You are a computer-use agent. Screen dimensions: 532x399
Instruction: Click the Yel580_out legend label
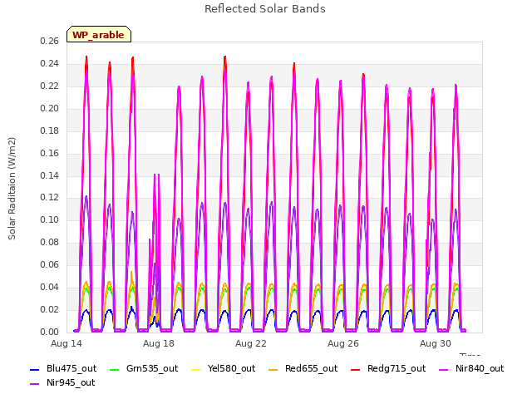tap(231, 368)
